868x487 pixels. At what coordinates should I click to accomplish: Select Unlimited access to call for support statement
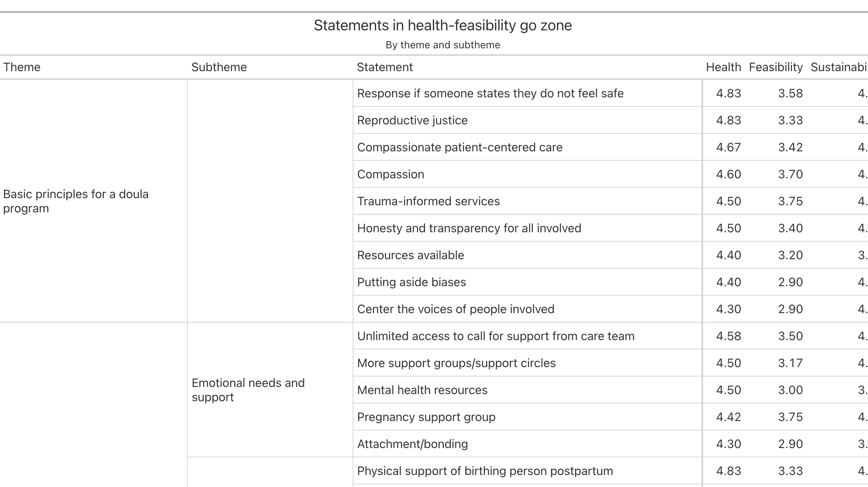tap(495, 336)
